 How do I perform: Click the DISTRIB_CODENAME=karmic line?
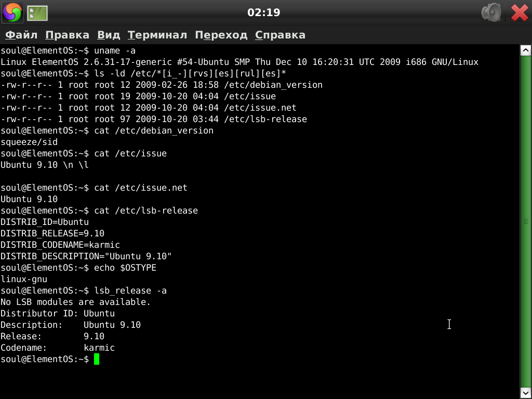click(60, 245)
